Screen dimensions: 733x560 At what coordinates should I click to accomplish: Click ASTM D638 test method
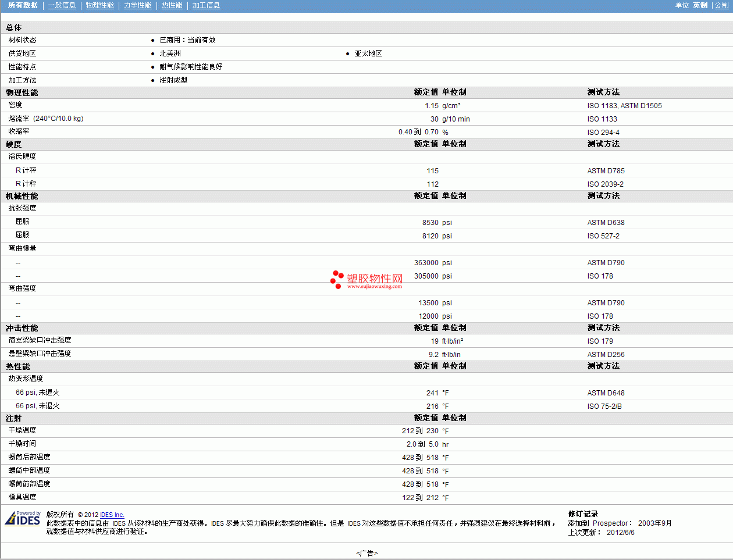tap(606, 223)
